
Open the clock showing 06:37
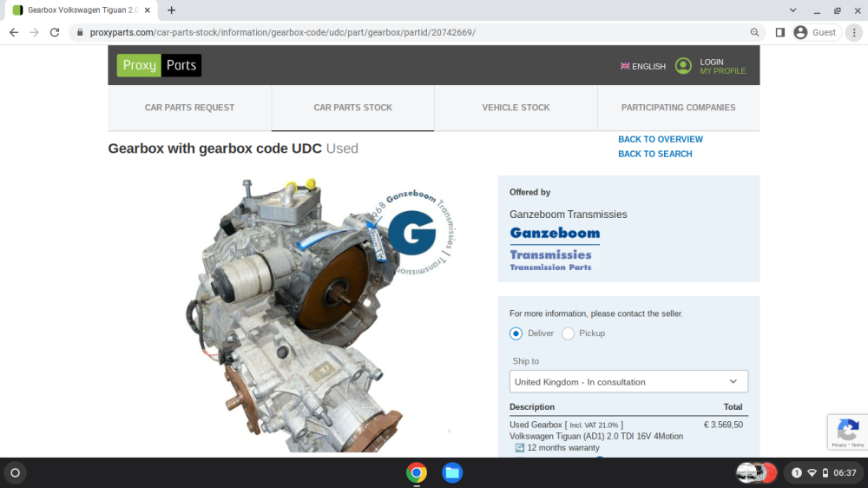845,472
